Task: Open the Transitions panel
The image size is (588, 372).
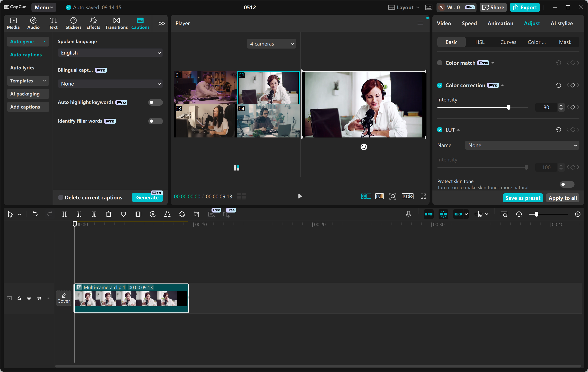Action: [116, 23]
